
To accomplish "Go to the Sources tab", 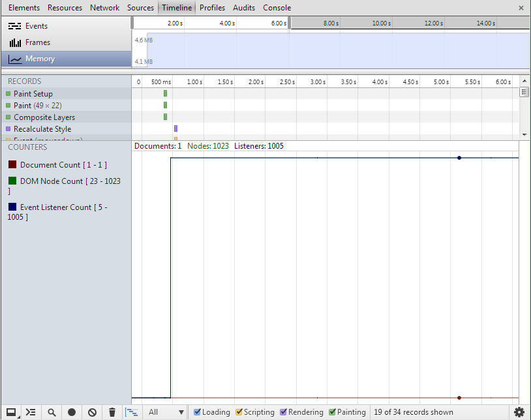I will click(x=140, y=8).
